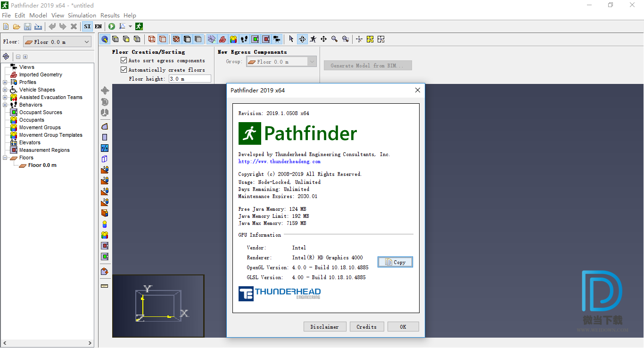Viewport: 644px width, 348px height.
Task: Click the Undo arrow icon
Action: (52, 26)
